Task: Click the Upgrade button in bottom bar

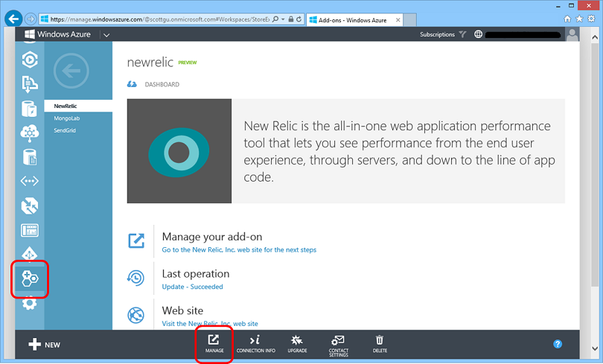Action: pos(297,344)
